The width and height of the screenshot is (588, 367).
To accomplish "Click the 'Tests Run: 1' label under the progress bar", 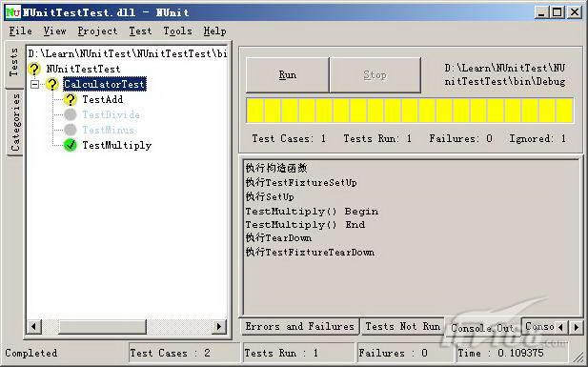I will 377,138.
